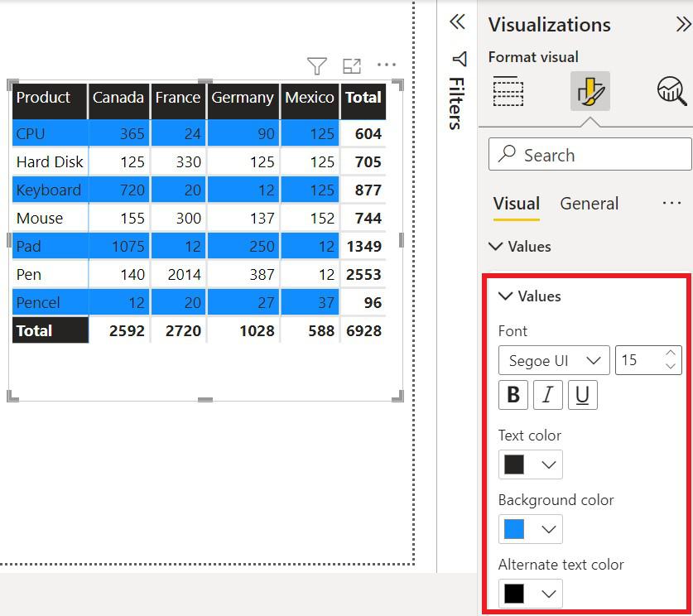Viewport: 693px width, 616px height.
Task: Open the Segoe UI font dropdown
Action: click(x=554, y=361)
